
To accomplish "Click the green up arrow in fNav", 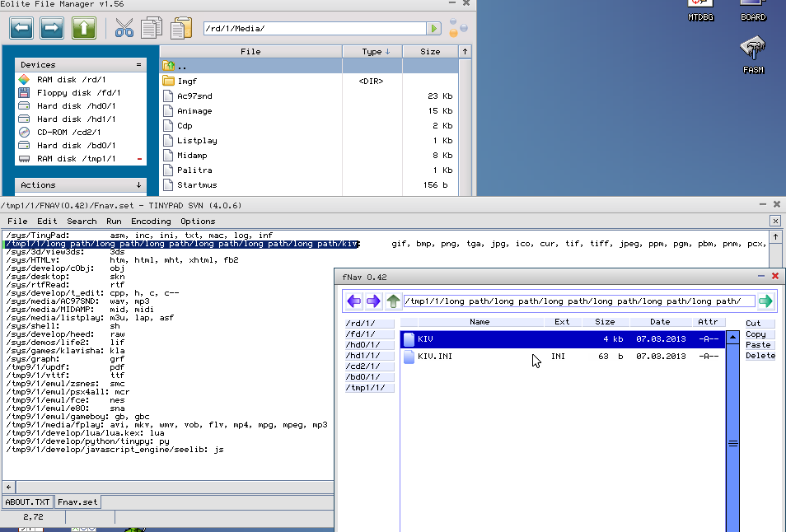I will click(393, 301).
